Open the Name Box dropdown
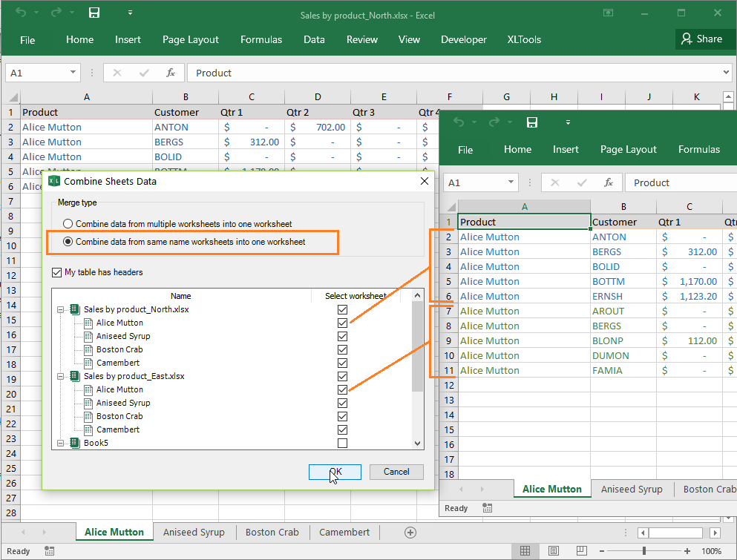The width and height of the screenshot is (737, 560). coord(72,73)
